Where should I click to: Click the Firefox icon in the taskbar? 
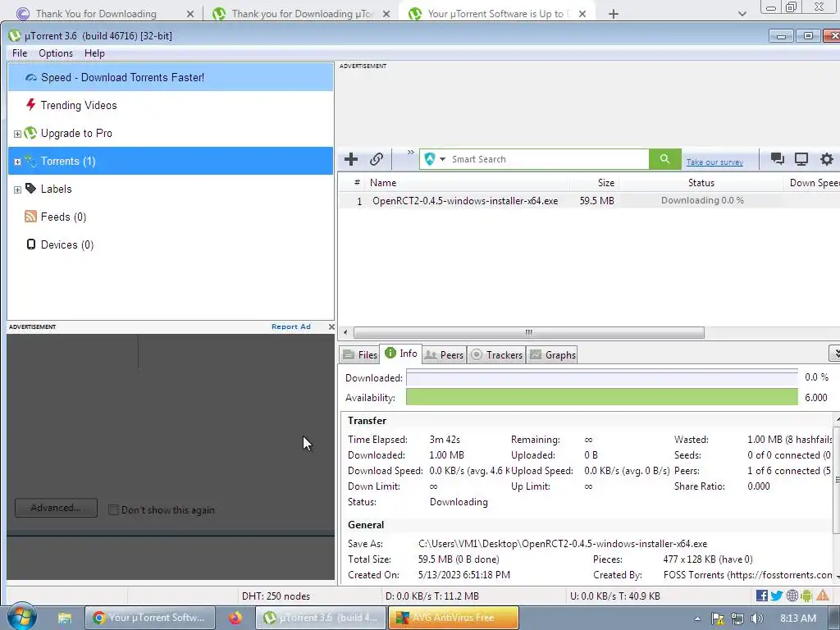pos(235,618)
